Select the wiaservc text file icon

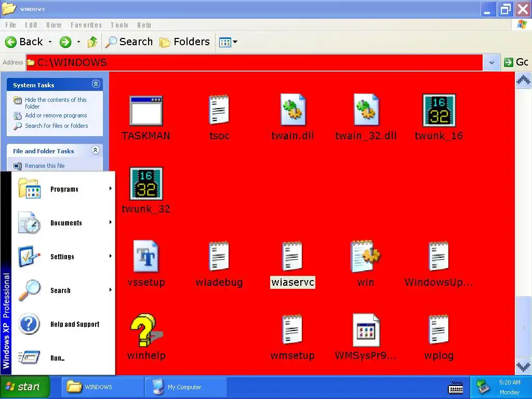[x=292, y=256]
